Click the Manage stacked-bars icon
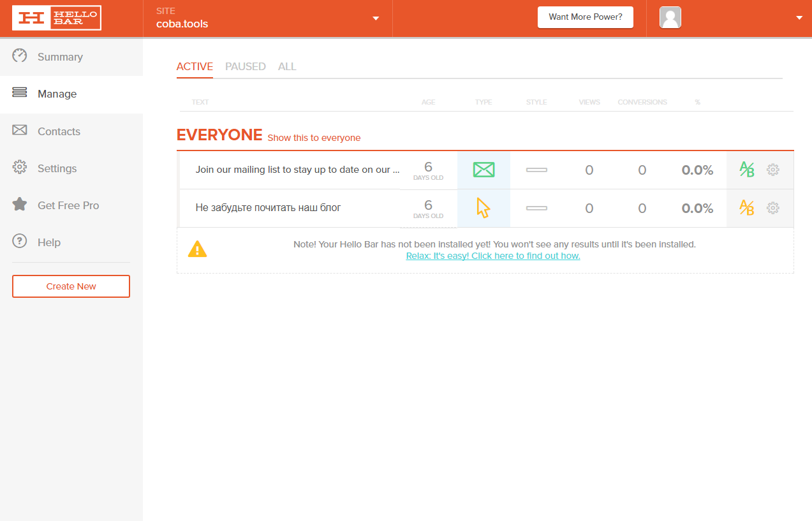The height and width of the screenshot is (521, 812). [x=20, y=92]
